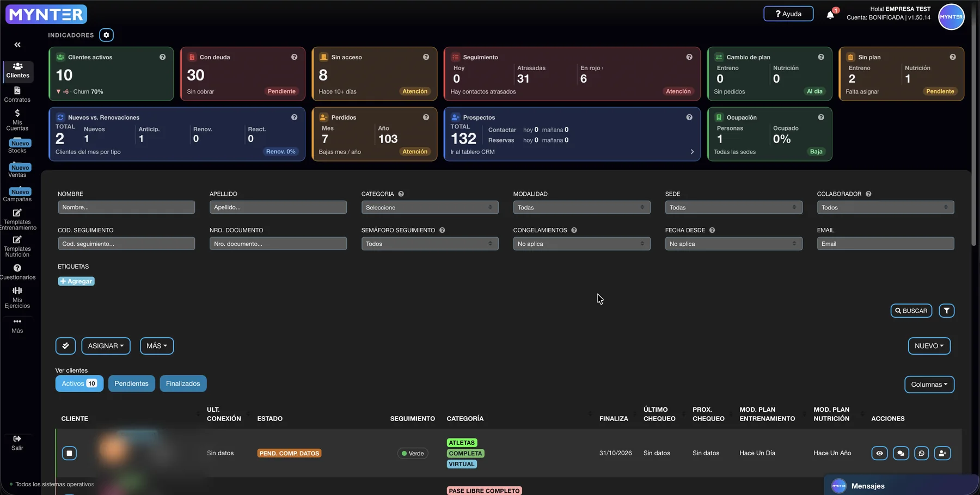
Task: Open Clientes in the sidebar
Action: click(x=18, y=70)
